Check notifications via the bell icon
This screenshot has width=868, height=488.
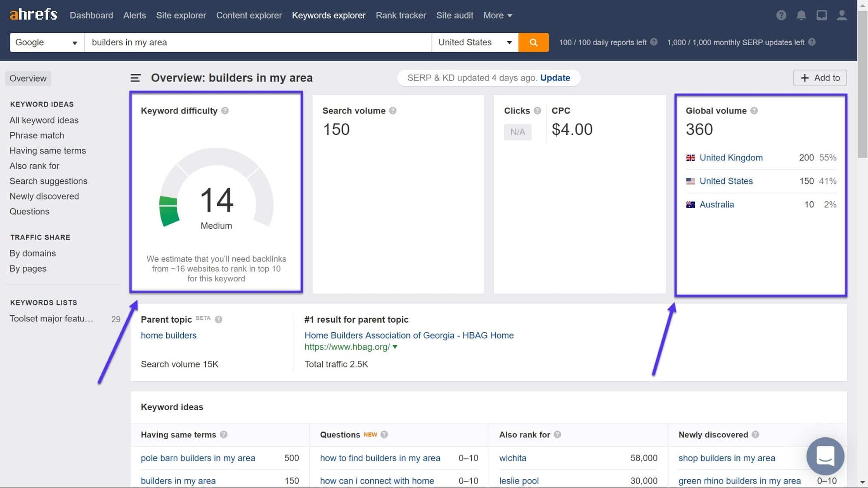click(801, 15)
